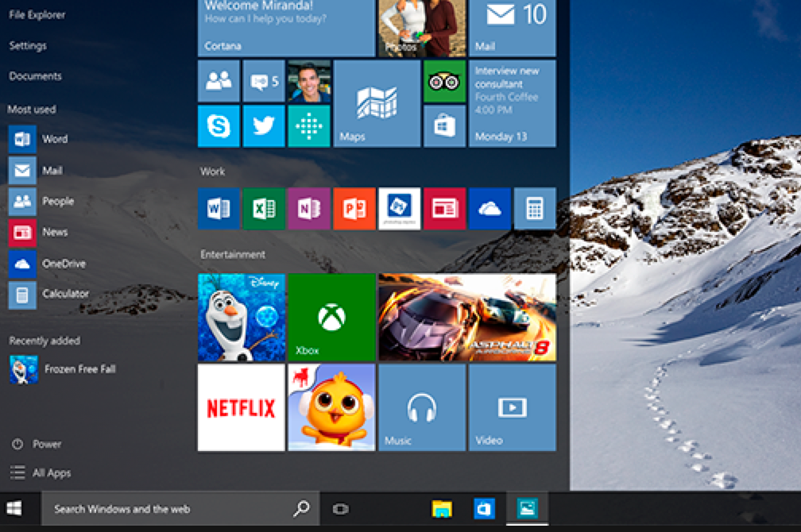Viewport: 801px width, 532px height.
Task: Open the Asphalt 8 game tile
Action: 467,317
